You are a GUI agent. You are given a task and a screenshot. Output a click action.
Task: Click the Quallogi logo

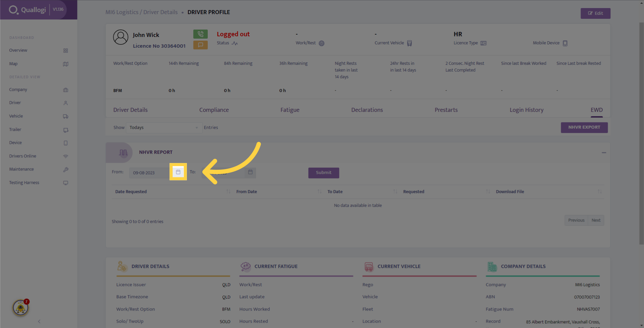point(28,10)
